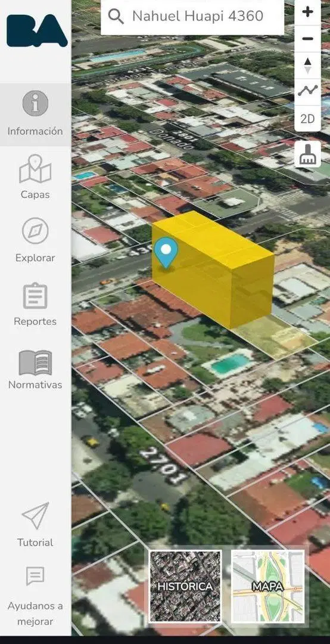Click the BA logo
This screenshot has width=330, height=644.
(x=37, y=31)
